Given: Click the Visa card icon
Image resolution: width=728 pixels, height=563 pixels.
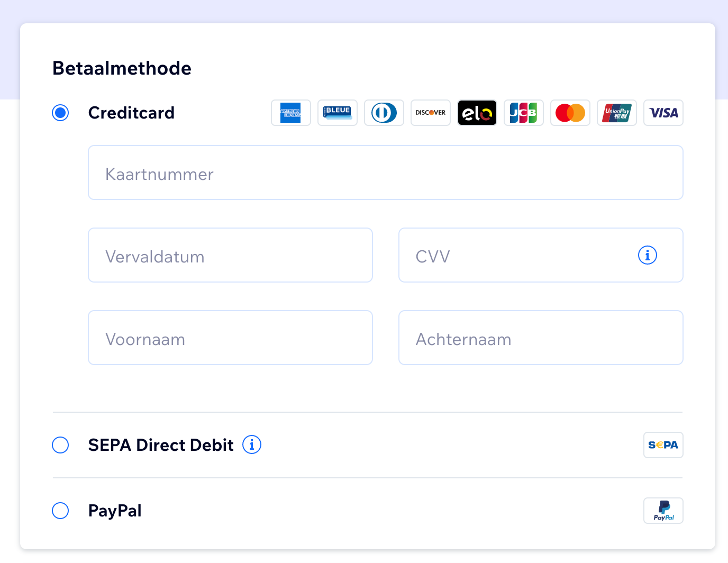Looking at the screenshot, I should point(663,113).
